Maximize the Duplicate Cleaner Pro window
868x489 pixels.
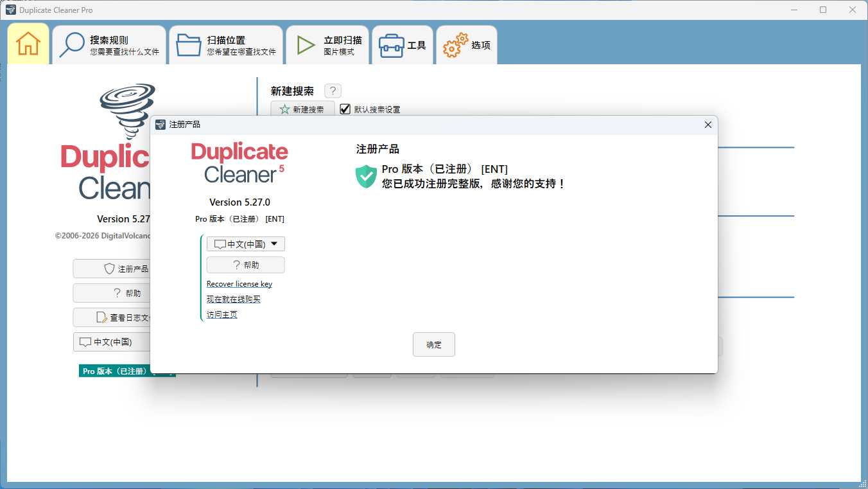click(823, 10)
